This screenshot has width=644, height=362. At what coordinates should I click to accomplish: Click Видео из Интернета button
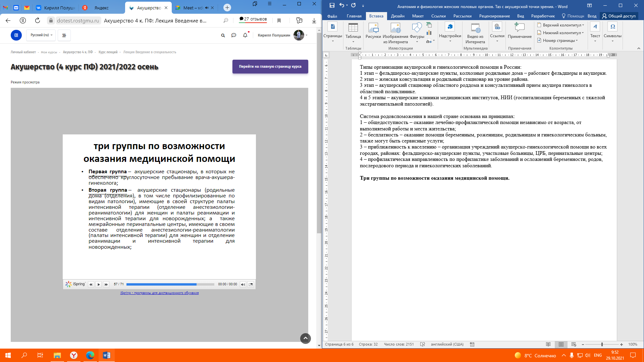(475, 33)
